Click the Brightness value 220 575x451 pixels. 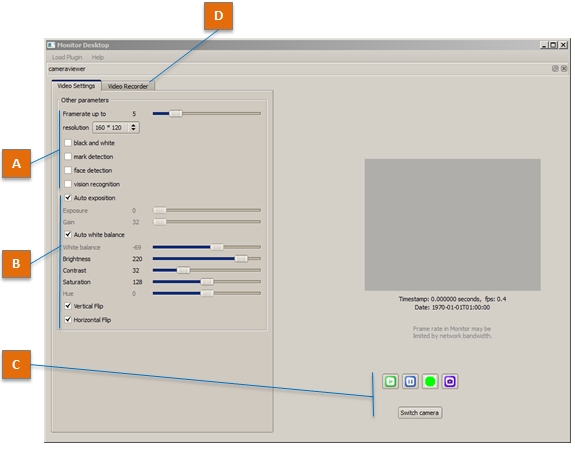tap(137, 259)
